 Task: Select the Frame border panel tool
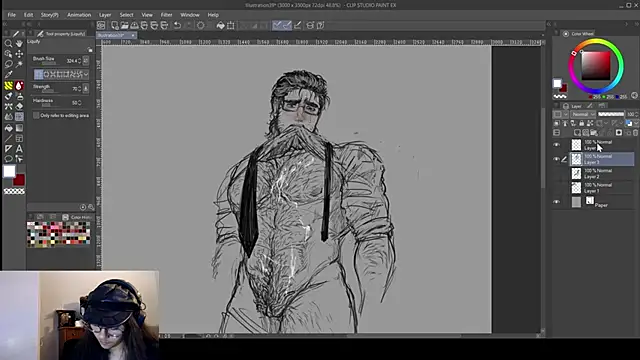(x=19, y=139)
